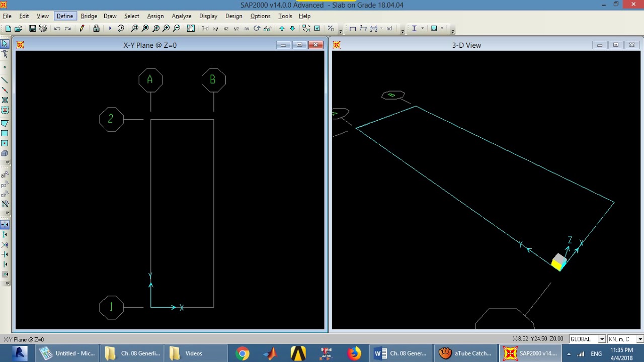Select the pointer tool in the side toolbar
Viewport: 644px width, 362px height.
pyautogui.click(x=5, y=44)
